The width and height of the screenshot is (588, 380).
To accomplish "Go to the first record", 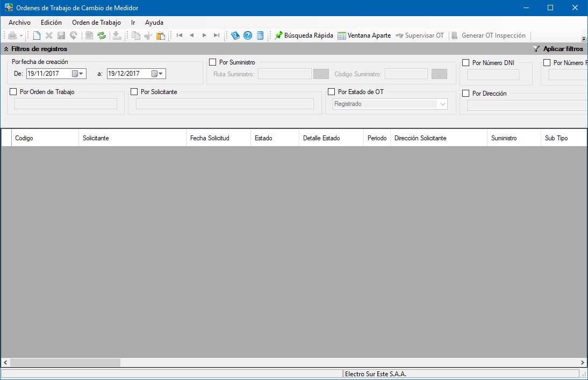I will tap(180, 35).
